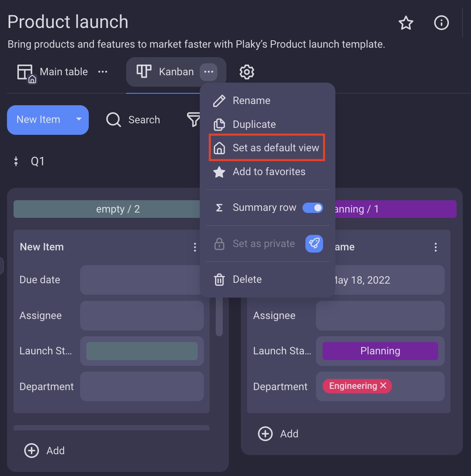471x476 pixels.
Task: Click the board description text
Action: pyautogui.click(x=196, y=44)
